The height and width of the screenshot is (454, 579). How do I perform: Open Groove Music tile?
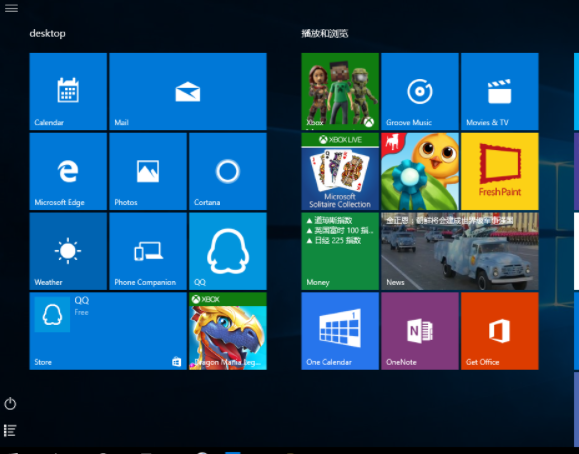pos(420,91)
